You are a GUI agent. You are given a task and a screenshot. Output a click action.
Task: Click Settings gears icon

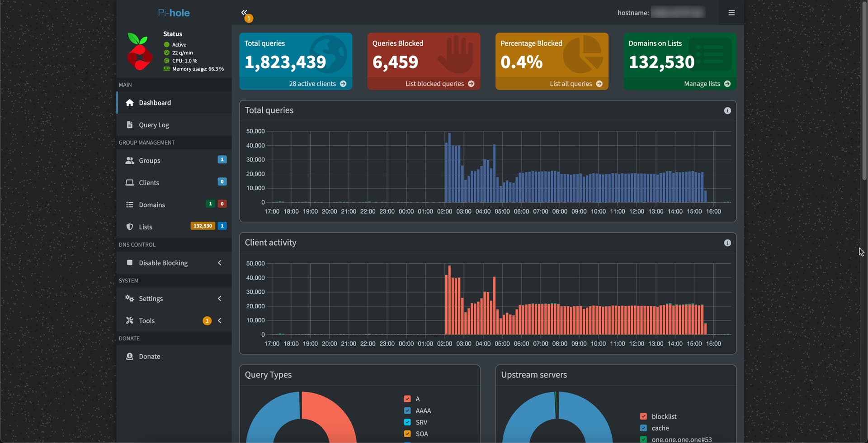click(130, 299)
